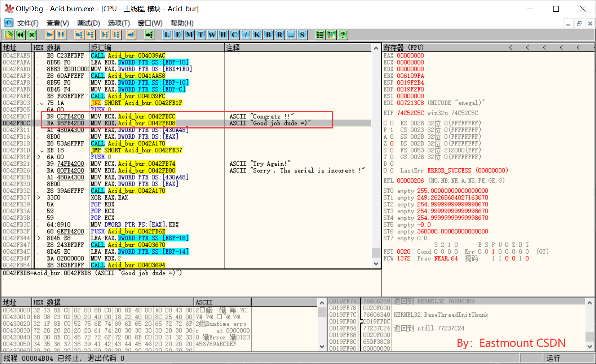Open the 帮助(H) menu
The width and height of the screenshot is (596, 364).
tap(182, 23)
